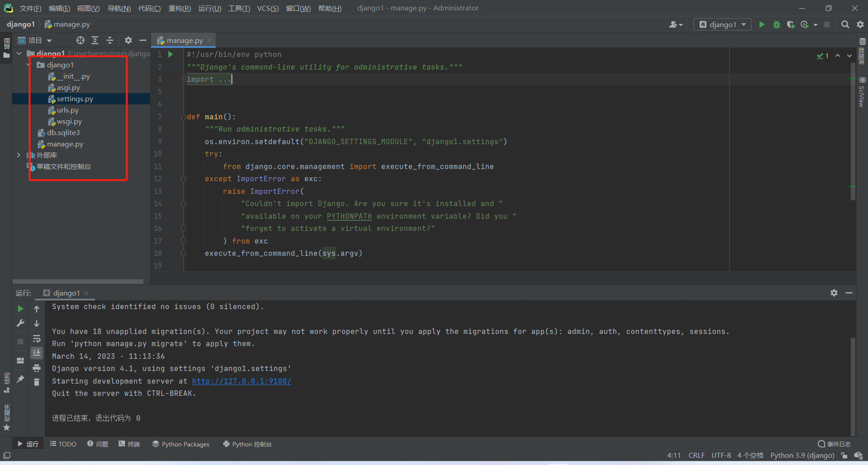
Task: Select opened file locate target icon in project panel
Action: click(x=80, y=40)
